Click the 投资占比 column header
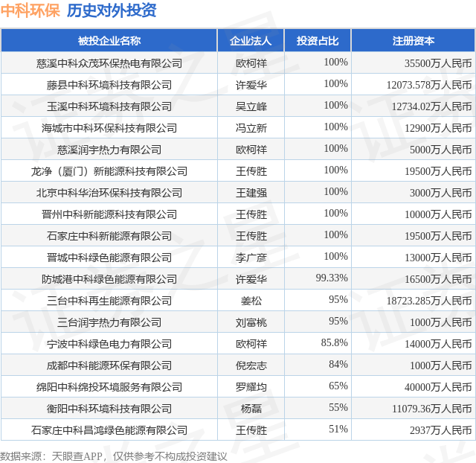Image resolution: width=476 pixels, height=463 pixels. pyautogui.click(x=318, y=41)
